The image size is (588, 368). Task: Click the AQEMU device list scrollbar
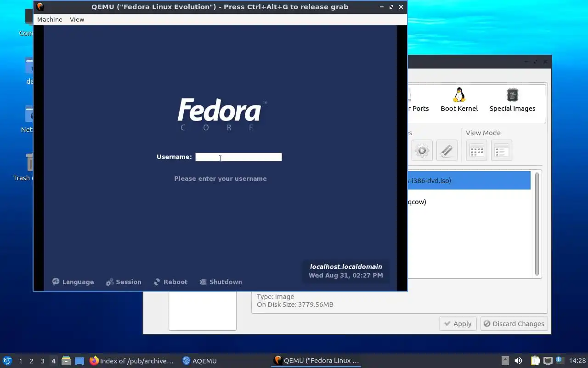coord(537,224)
